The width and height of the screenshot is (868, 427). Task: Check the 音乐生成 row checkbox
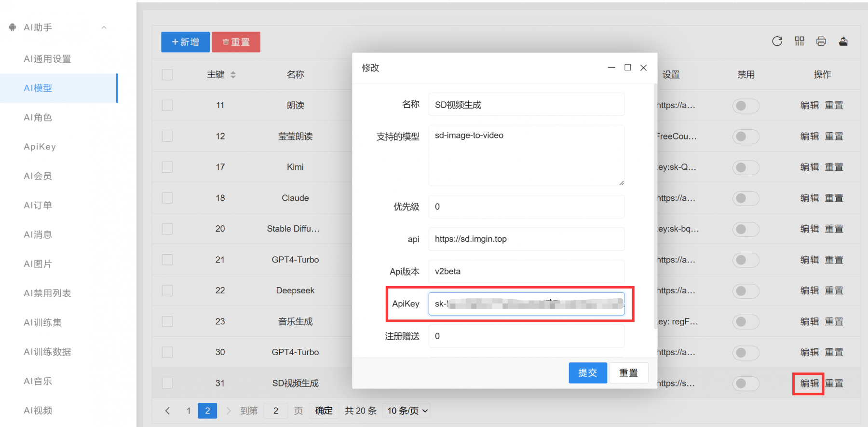click(x=167, y=321)
